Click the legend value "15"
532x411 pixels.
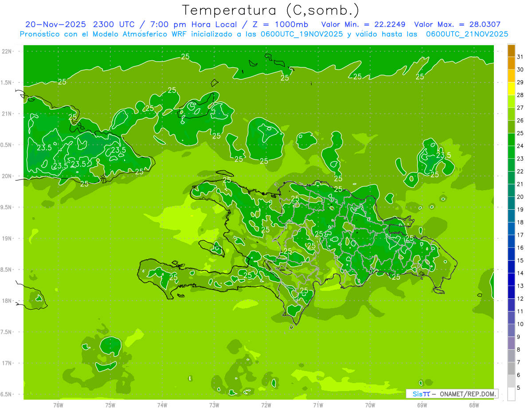point(520,260)
